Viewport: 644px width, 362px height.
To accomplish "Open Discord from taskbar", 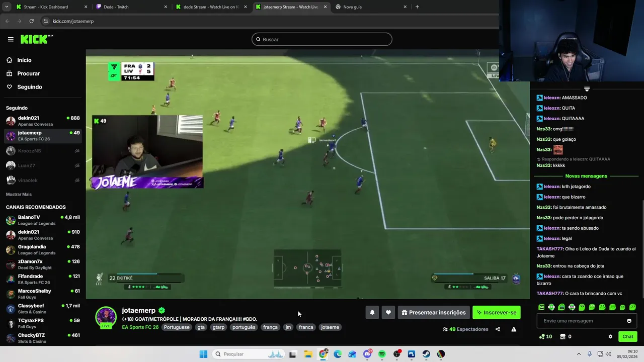I will 367,354.
